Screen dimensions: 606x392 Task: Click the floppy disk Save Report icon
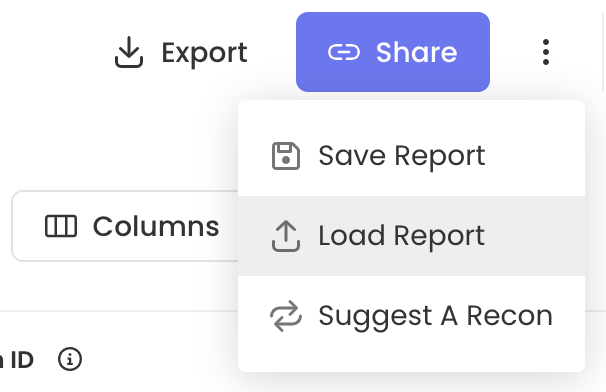[x=286, y=156]
